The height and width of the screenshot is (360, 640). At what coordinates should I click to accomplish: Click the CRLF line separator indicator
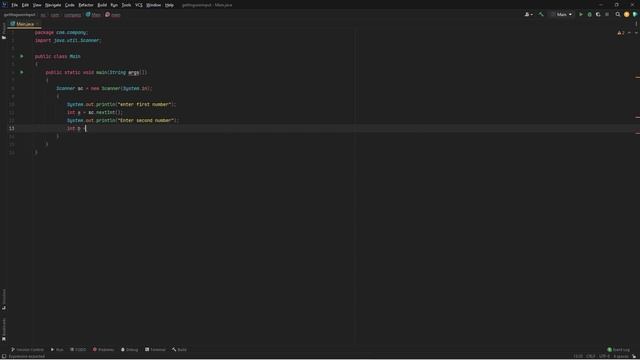click(591, 357)
